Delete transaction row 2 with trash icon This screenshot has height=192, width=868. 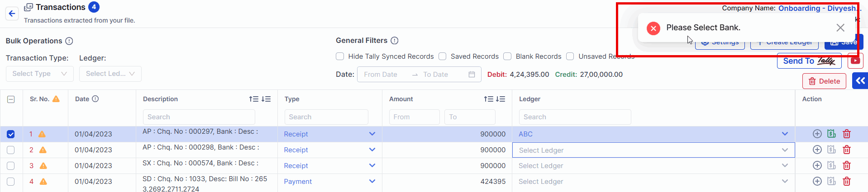point(847,150)
